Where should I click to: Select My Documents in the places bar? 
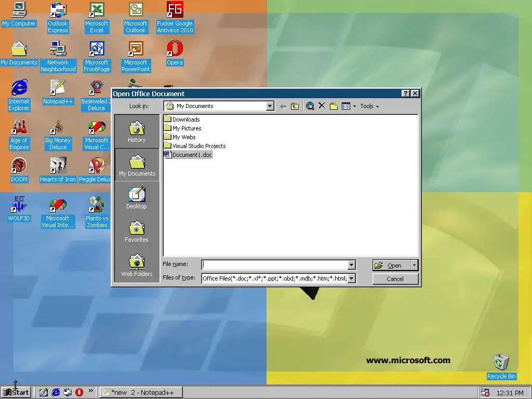pos(137,165)
